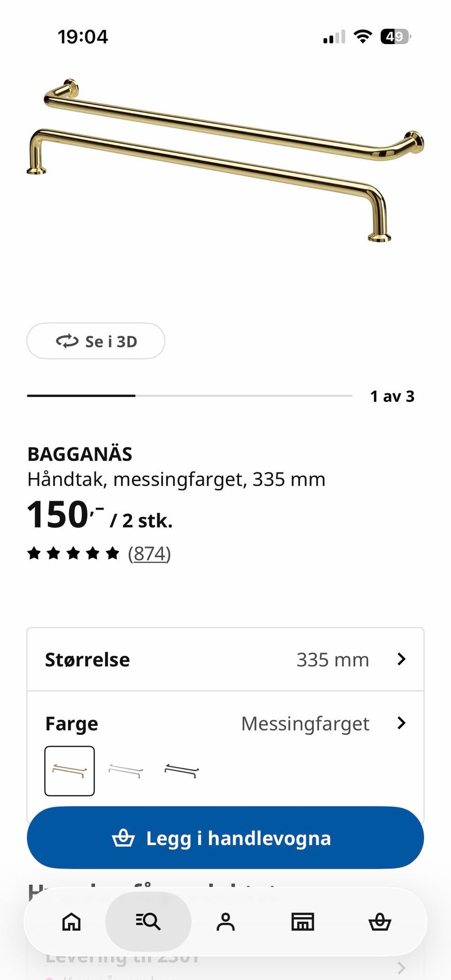
Task: Select the brass-colored handle swatch
Action: pyautogui.click(x=70, y=771)
